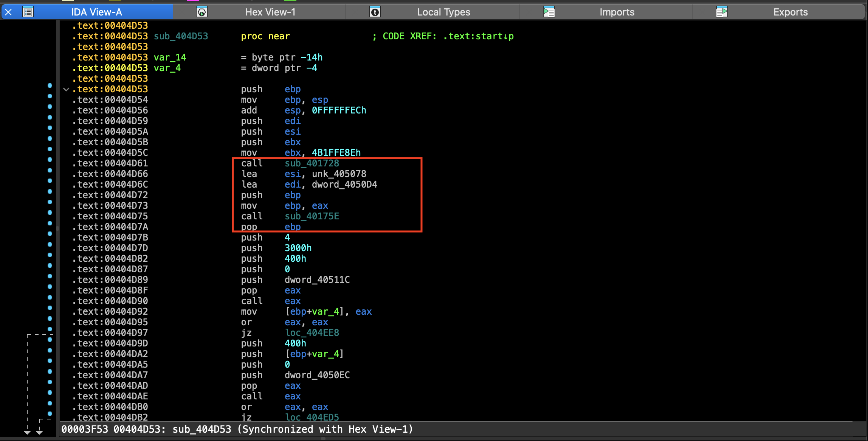The width and height of the screenshot is (868, 441).
Task: Click the sub_404D53 function name
Action: tap(181, 36)
